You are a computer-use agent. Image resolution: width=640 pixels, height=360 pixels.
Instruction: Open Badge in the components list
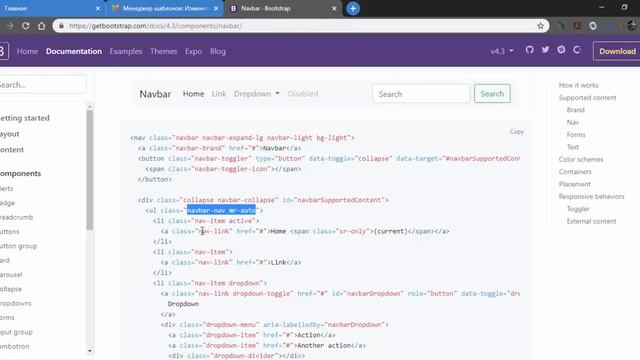7,203
